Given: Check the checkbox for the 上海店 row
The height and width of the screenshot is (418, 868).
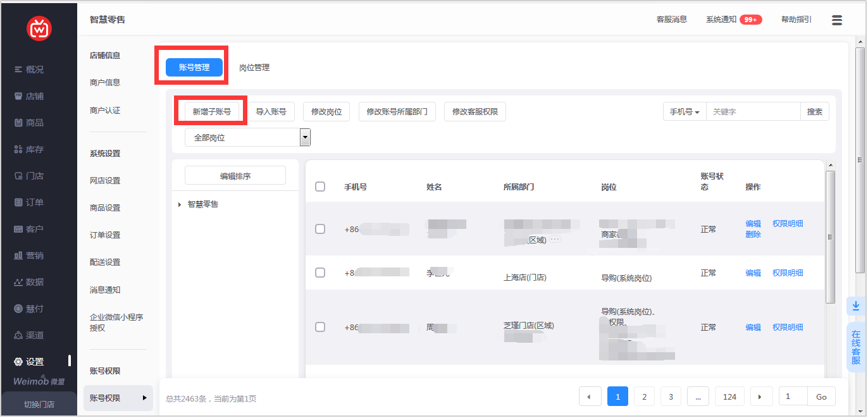Looking at the screenshot, I should point(320,273).
